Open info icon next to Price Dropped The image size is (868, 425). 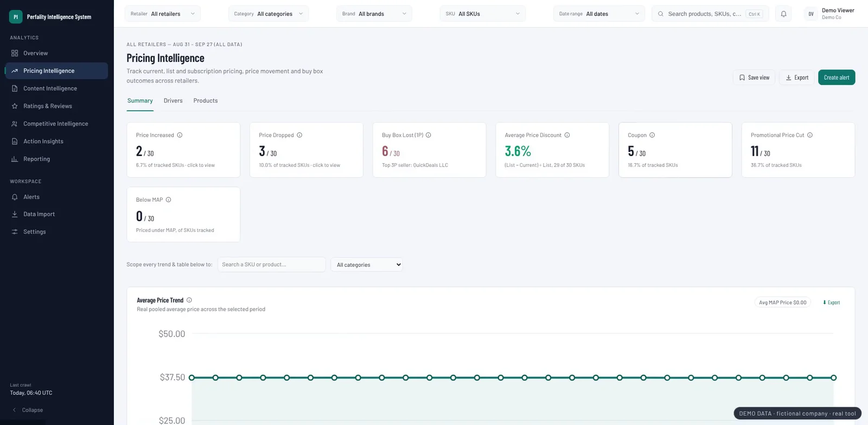click(299, 135)
